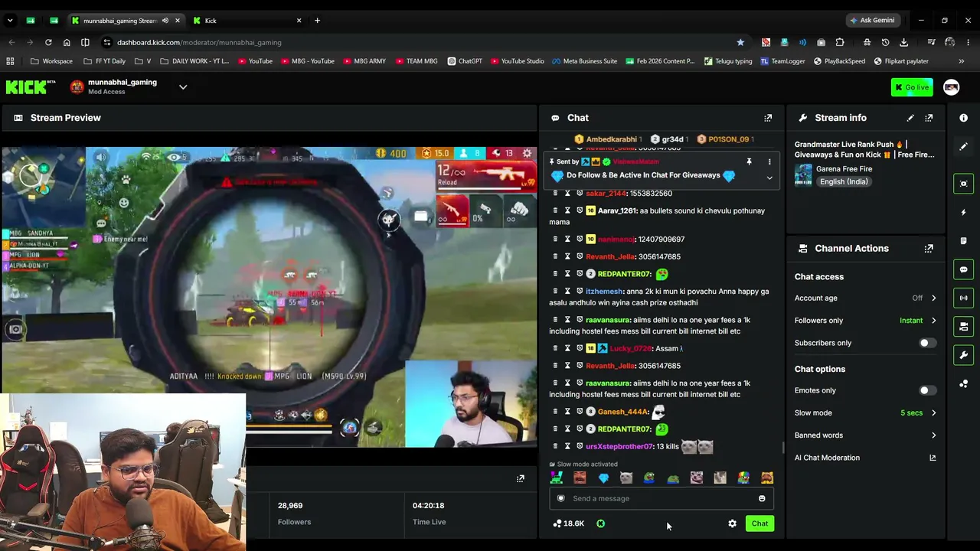Open chat settings gear icon
Image resolution: width=980 pixels, height=551 pixels.
point(732,523)
